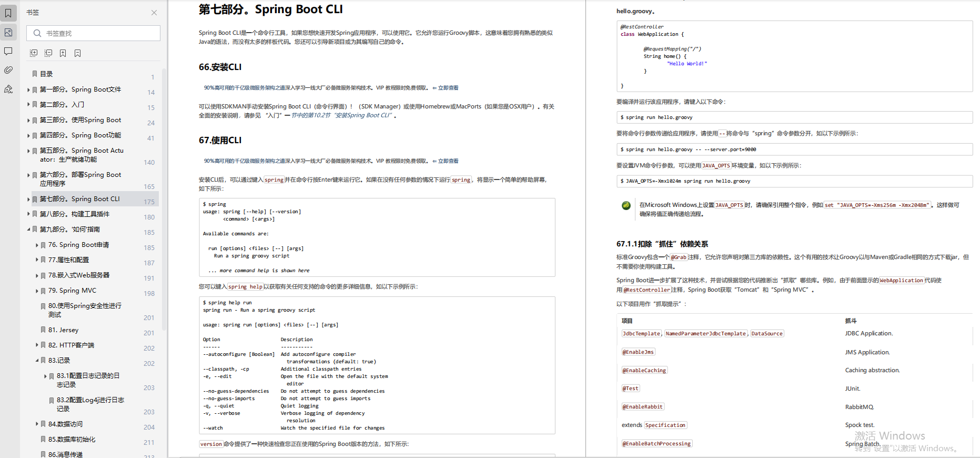Expand the 76. Spring Boot申请 bookmark
980x458 pixels.
pos(37,245)
